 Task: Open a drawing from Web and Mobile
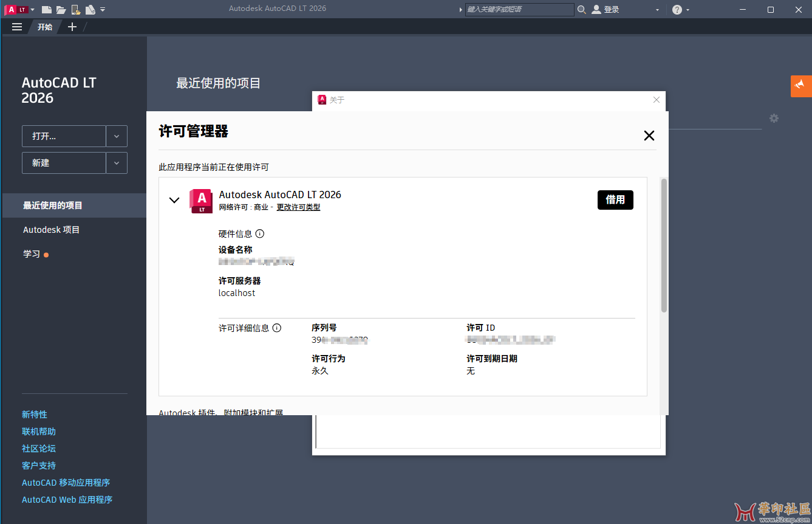(76, 9)
